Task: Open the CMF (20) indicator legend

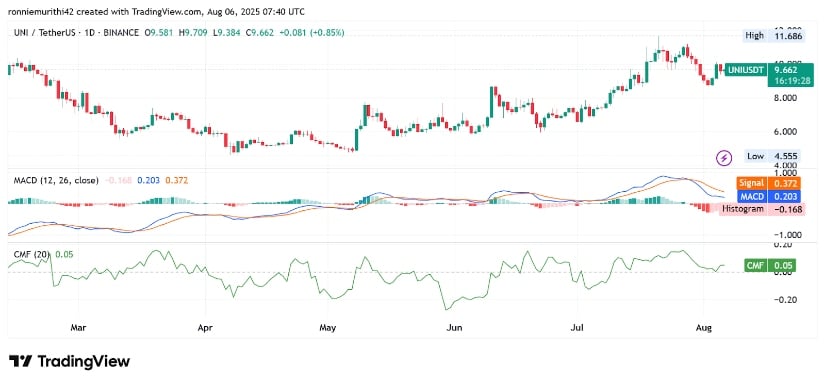Action: (32, 255)
